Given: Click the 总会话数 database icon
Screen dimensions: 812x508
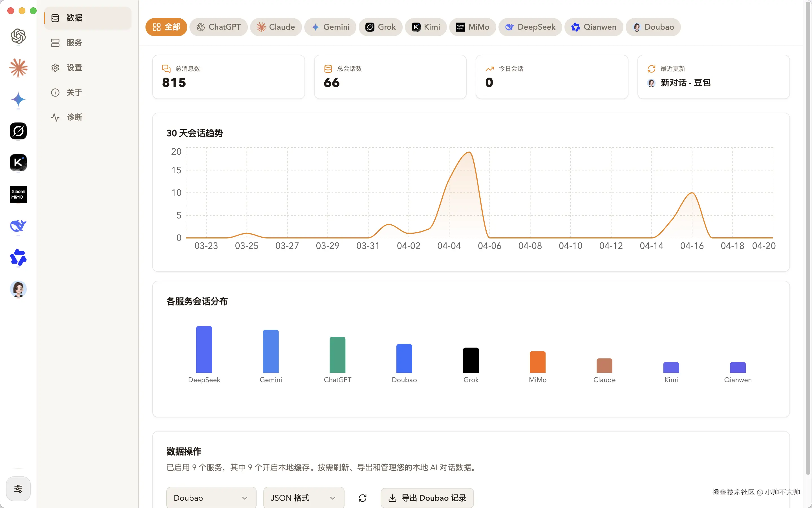Looking at the screenshot, I should (x=328, y=69).
